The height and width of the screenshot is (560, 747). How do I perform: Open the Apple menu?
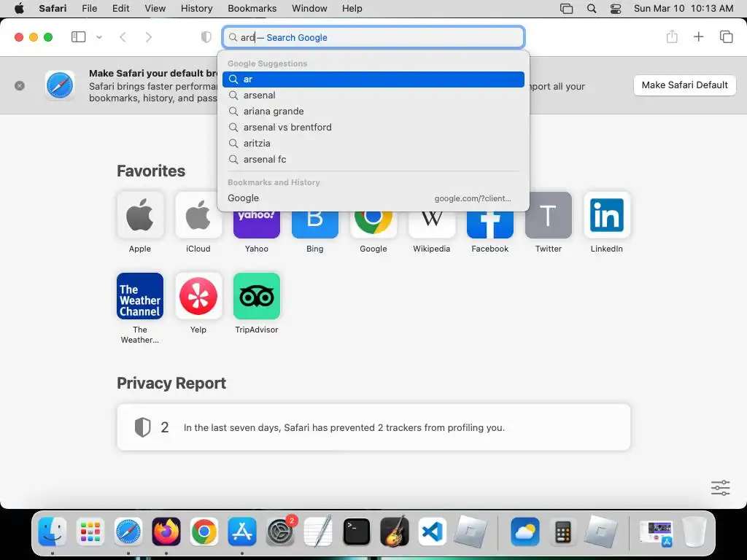pos(19,9)
